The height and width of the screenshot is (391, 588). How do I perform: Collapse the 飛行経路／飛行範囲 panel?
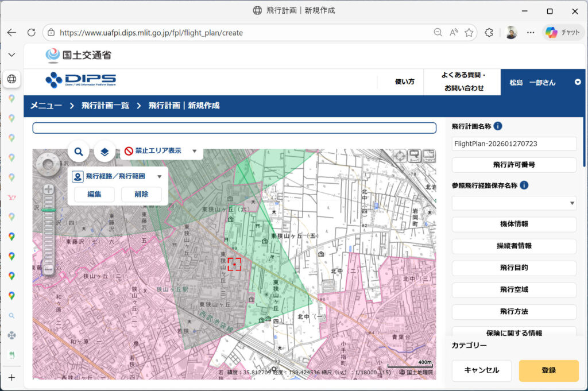[160, 176]
